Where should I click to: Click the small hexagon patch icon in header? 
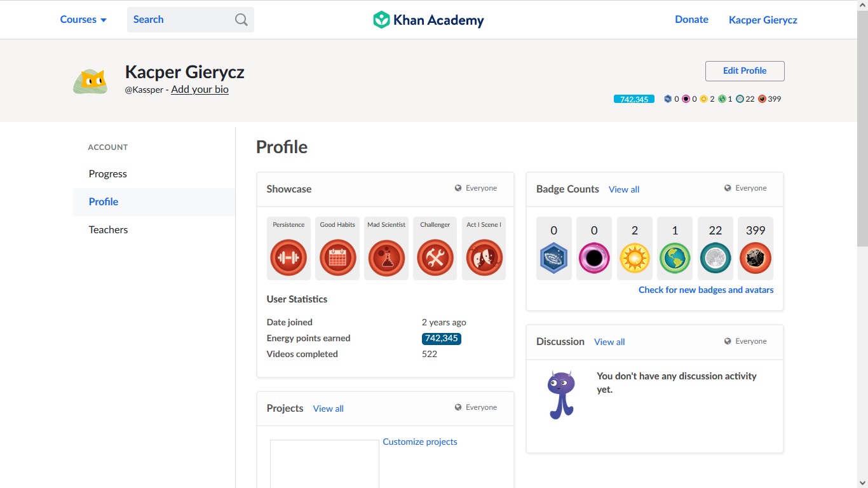668,99
